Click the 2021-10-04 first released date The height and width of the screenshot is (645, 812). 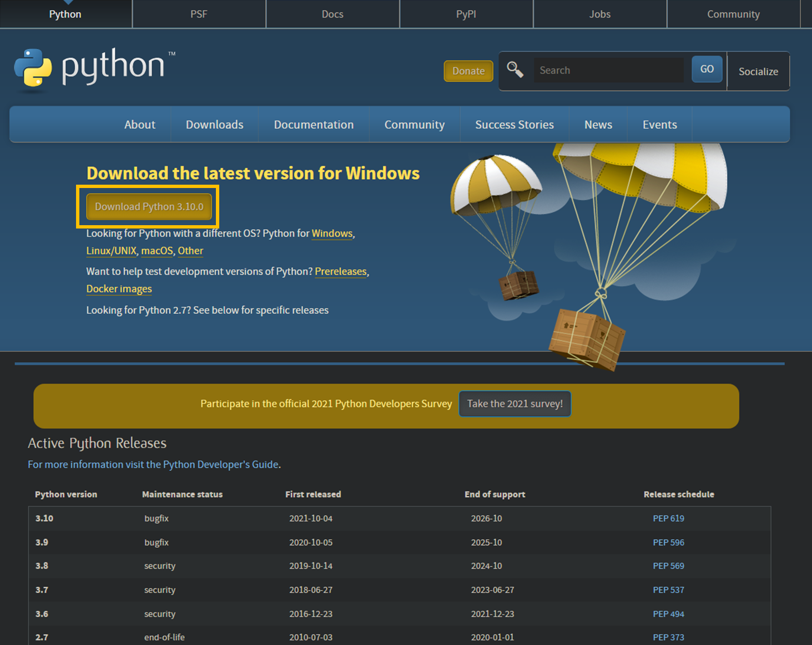(x=311, y=519)
